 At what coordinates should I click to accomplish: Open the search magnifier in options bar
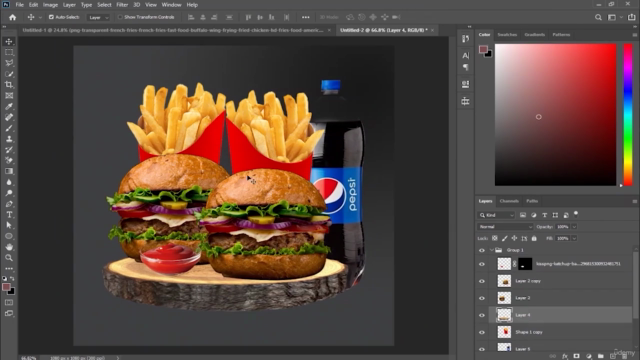coord(598,17)
